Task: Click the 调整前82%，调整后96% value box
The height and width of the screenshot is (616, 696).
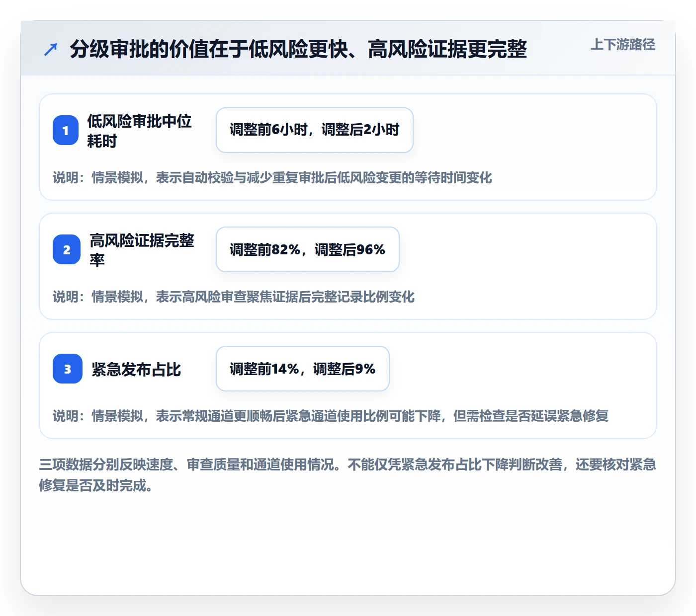Action: pos(308,249)
